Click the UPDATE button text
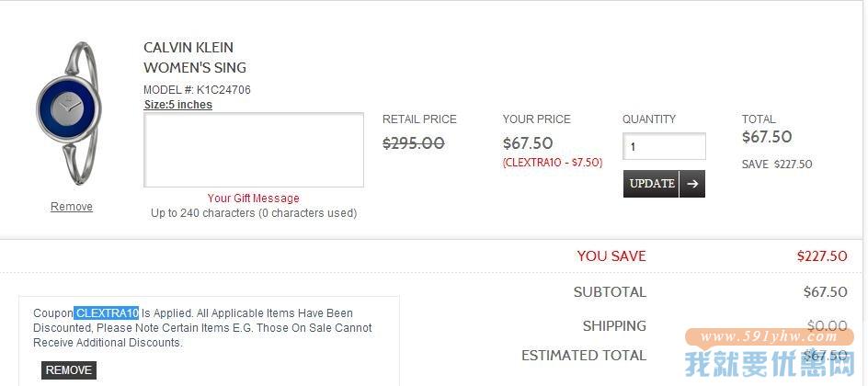868x386 pixels. (652, 184)
